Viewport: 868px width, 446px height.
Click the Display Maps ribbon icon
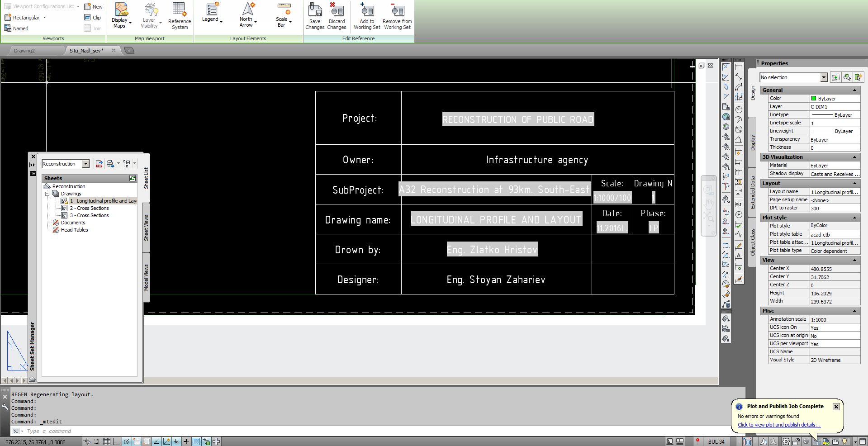point(121,15)
